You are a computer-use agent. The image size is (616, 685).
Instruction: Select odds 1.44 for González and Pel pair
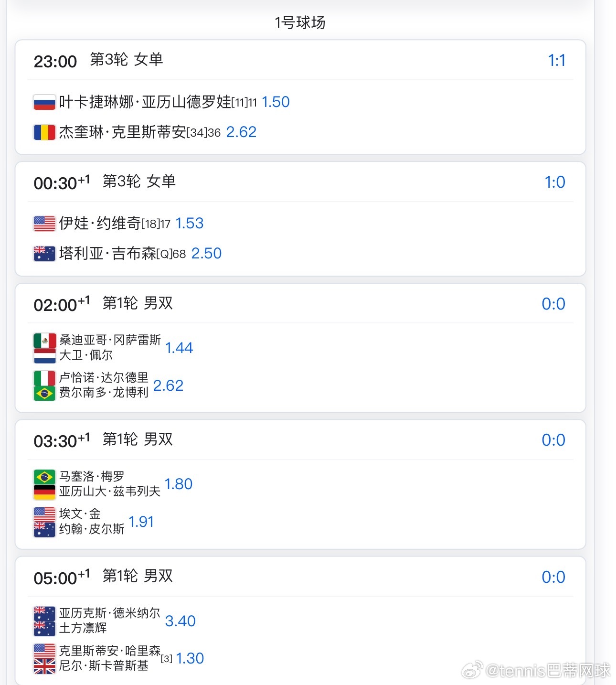point(179,348)
